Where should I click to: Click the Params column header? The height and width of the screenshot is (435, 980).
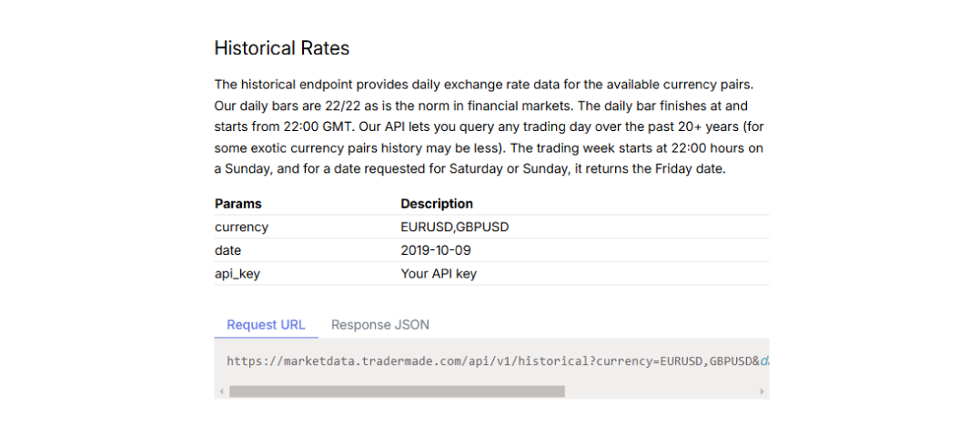click(238, 204)
